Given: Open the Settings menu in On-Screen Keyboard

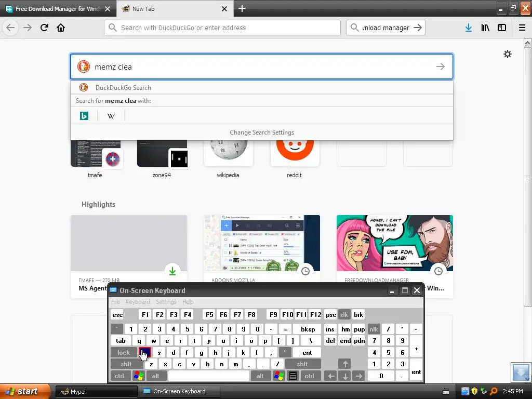Looking at the screenshot, I should click(x=166, y=302).
